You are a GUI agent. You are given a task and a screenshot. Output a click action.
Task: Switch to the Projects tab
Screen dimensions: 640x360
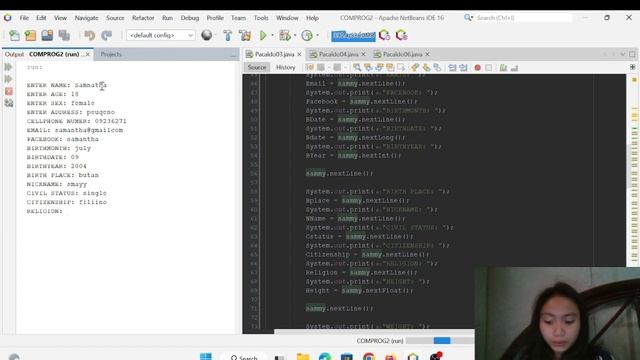(111, 54)
